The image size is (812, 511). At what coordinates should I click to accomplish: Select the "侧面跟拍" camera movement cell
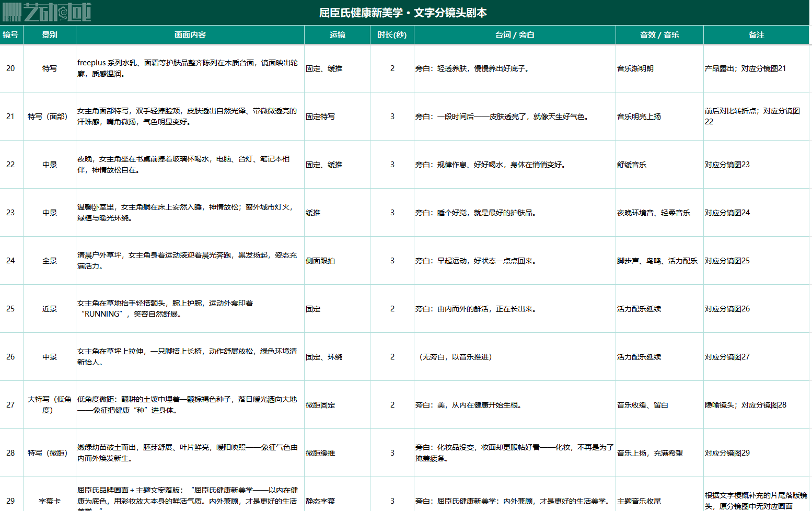pos(338,261)
